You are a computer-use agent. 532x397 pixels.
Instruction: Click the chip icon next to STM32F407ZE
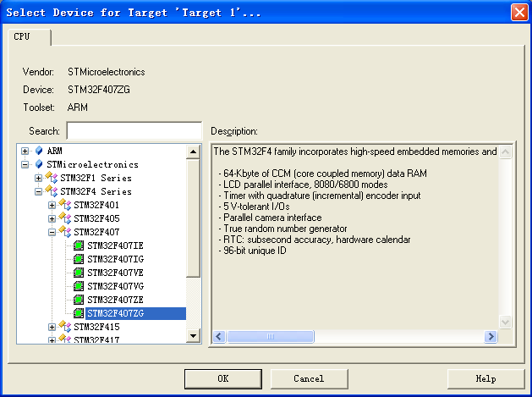pyautogui.click(x=79, y=300)
